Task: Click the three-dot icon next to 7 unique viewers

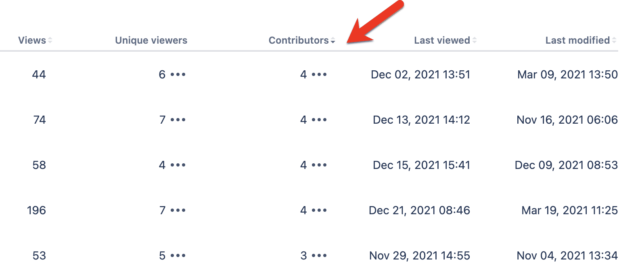Action: 178,120
